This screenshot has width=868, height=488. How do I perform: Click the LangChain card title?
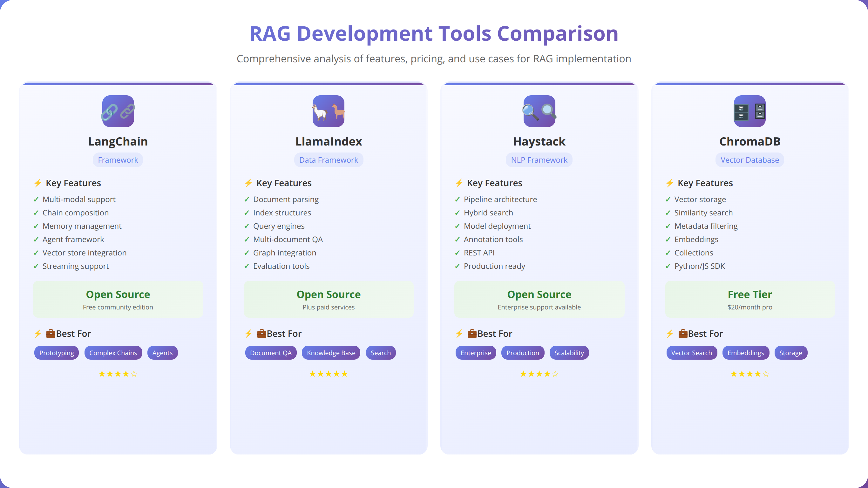(x=118, y=142)
